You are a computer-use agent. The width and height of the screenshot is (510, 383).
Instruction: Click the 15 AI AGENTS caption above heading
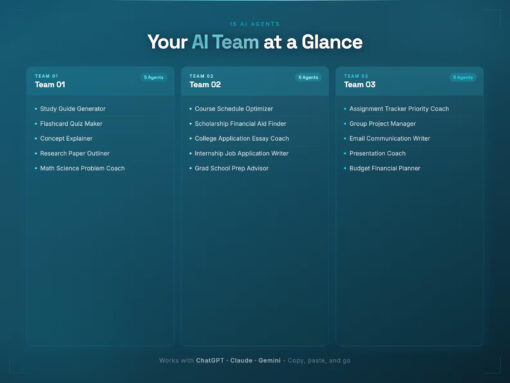(x=255, y=24)
